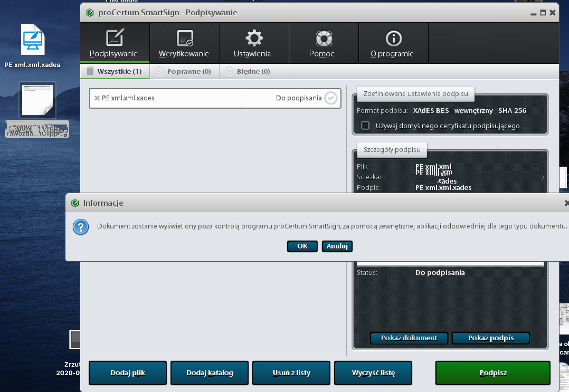Click the proCertum logo in Informacje title bar
The image size is (569, 392).
tap(75, 203)
